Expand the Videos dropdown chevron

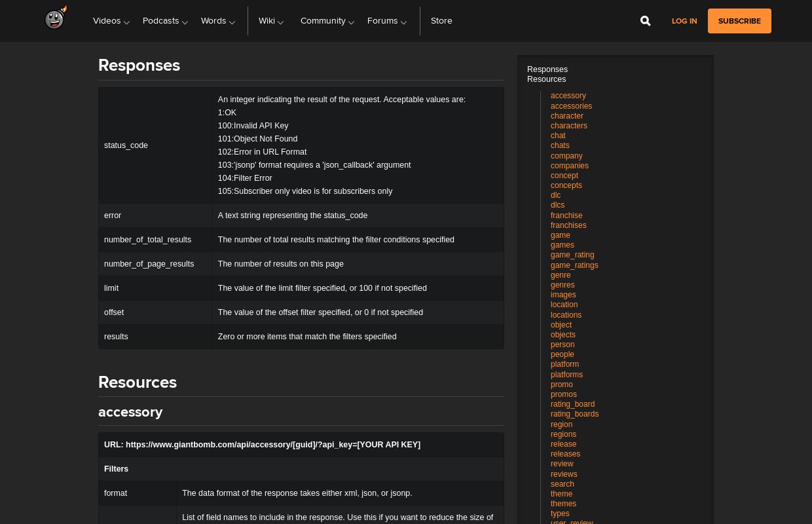point(126,22)
